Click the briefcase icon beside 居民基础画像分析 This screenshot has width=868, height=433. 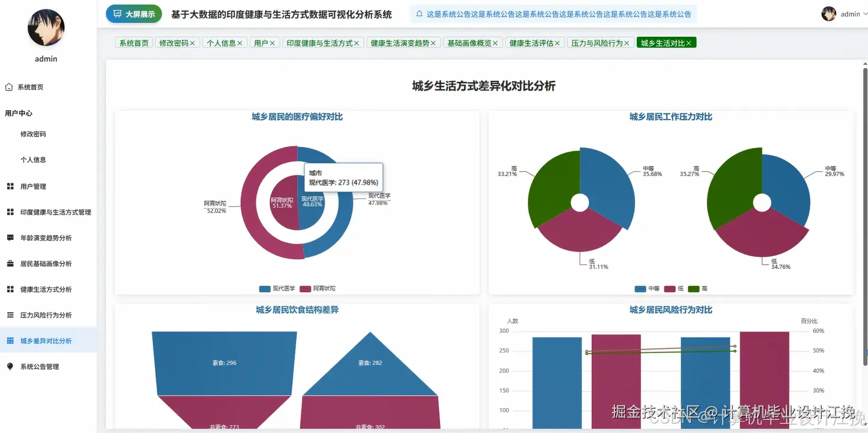point(10,264)
